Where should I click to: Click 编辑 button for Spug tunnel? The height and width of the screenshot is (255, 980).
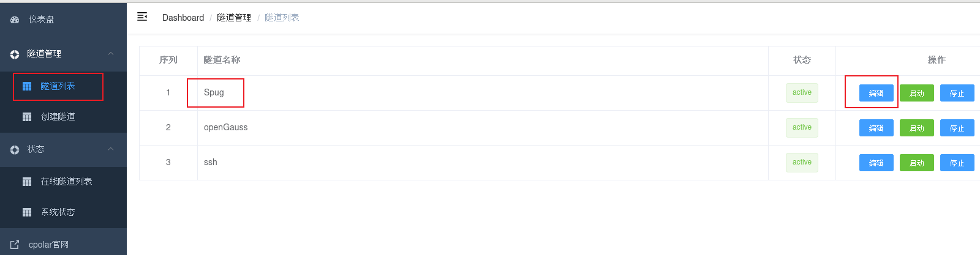coord(876,93)
